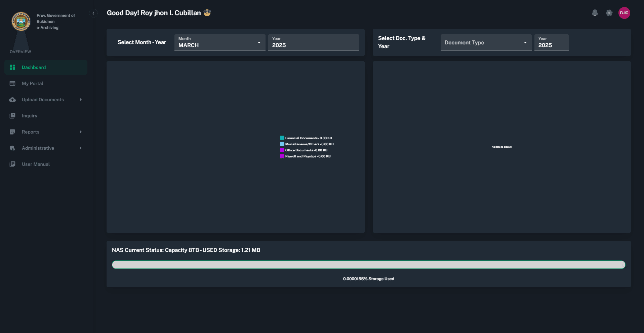Open the settings gear icon
Viewport: 644px width, 333px height.
click(609, 13)
